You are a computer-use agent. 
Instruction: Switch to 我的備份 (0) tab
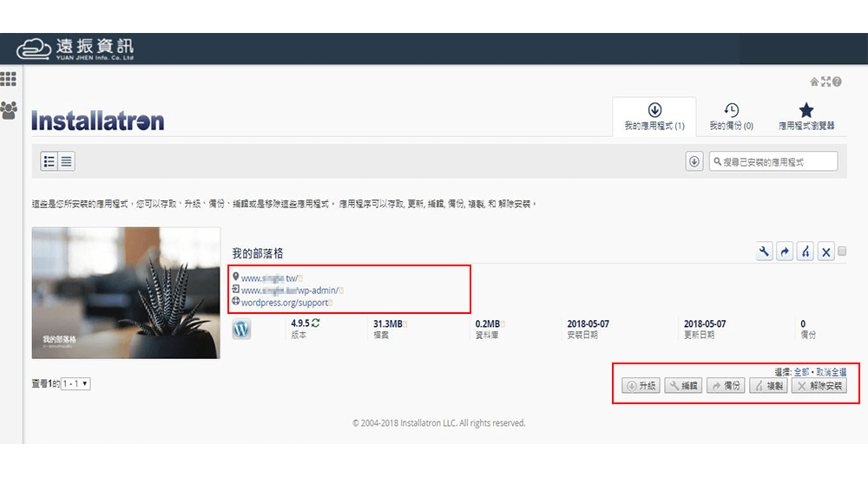tap(731, 117)
